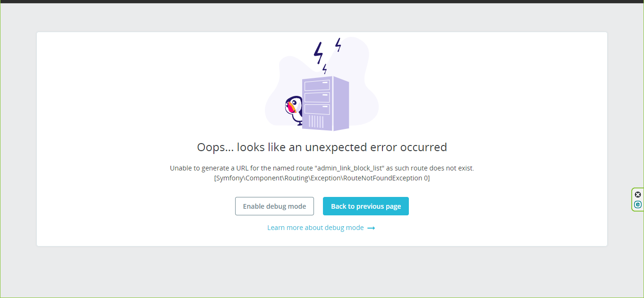Click the Enable debug mode button

[274, 206]
